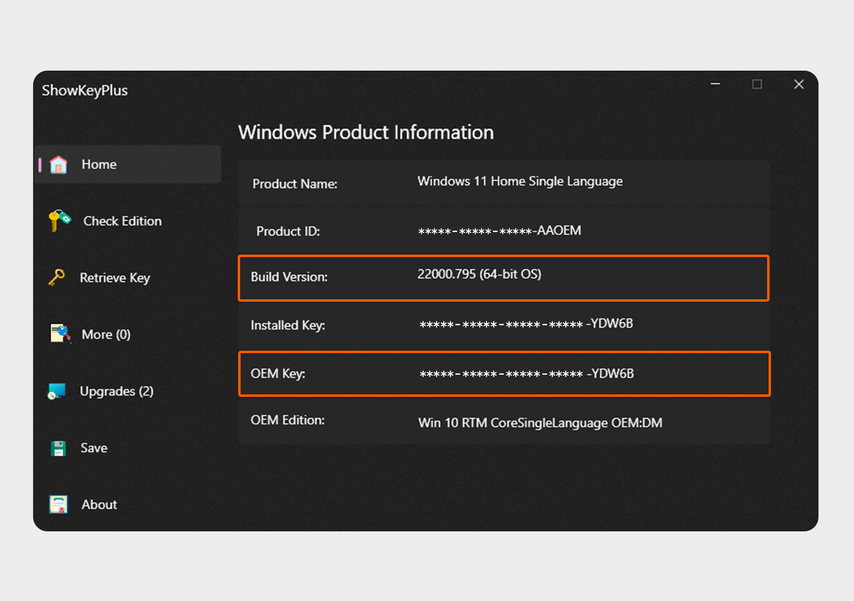Select 'Win 10 RTM CoreSingleLanguage OEM:DM' text
The height and width of the screenshot is (601, 854).
click(540, 423)
